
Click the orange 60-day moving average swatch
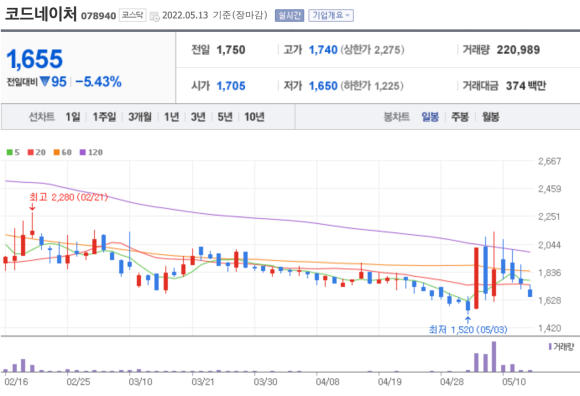coord(57,152)
